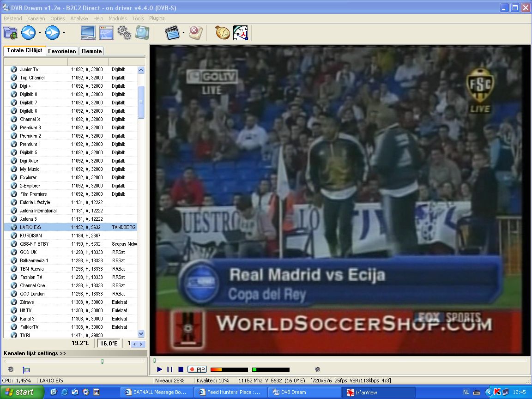Select the CBS-NY STBY channel

pyautogui.click(x=71, y=244)
